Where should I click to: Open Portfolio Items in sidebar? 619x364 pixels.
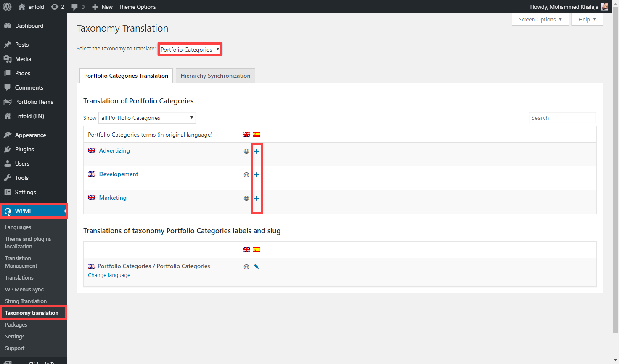(34, 102)
